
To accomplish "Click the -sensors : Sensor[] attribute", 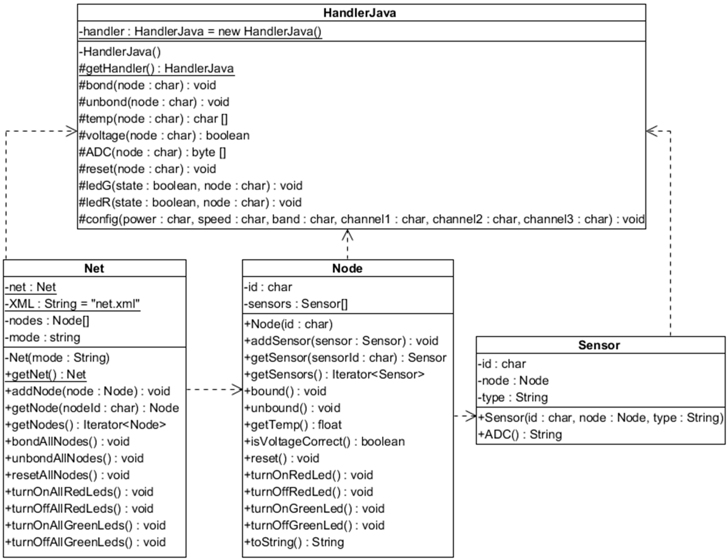I will click(296, 304).
